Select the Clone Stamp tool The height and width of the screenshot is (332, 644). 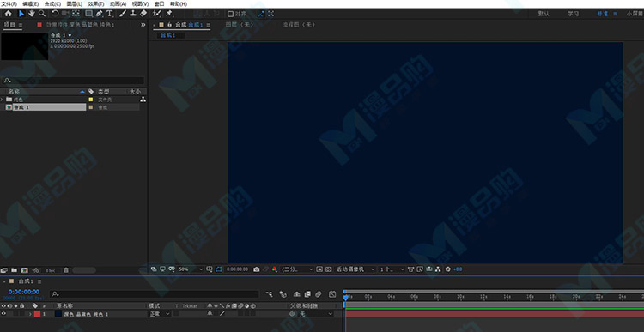133,14
